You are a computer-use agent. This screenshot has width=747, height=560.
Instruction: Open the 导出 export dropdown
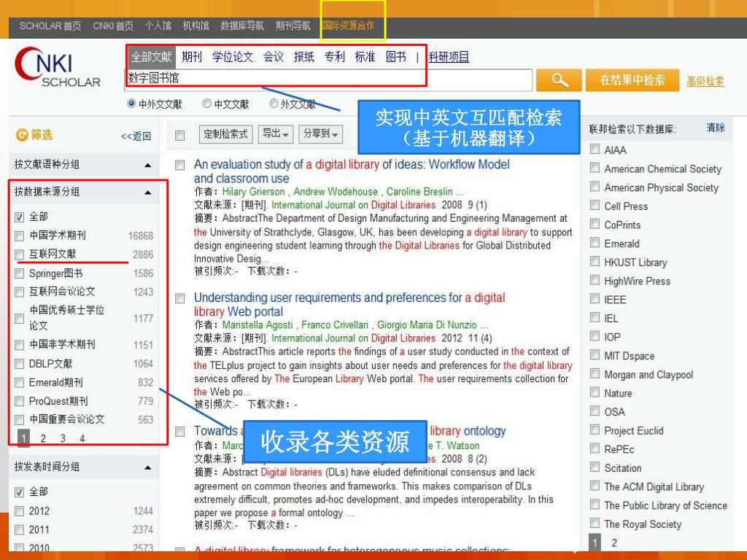(275, 134)
